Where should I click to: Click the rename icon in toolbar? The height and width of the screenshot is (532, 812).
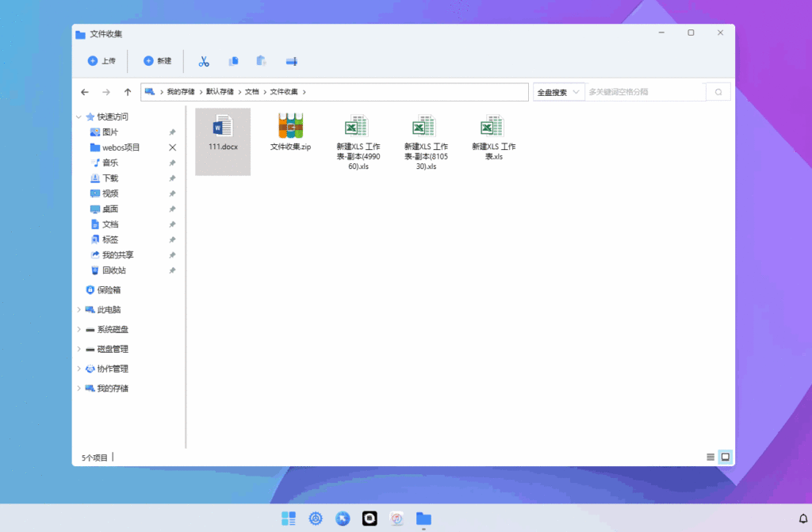(291, 61)
